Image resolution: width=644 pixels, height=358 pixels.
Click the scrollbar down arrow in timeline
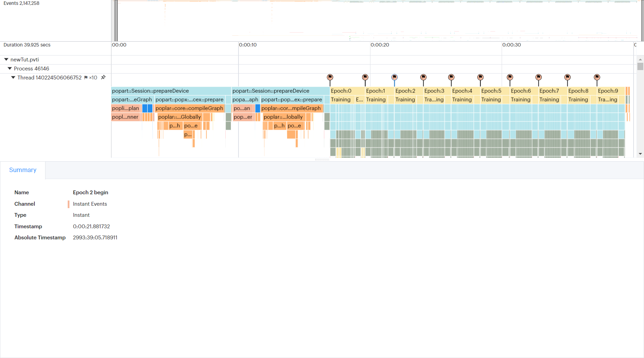click(x=640, y=154)
